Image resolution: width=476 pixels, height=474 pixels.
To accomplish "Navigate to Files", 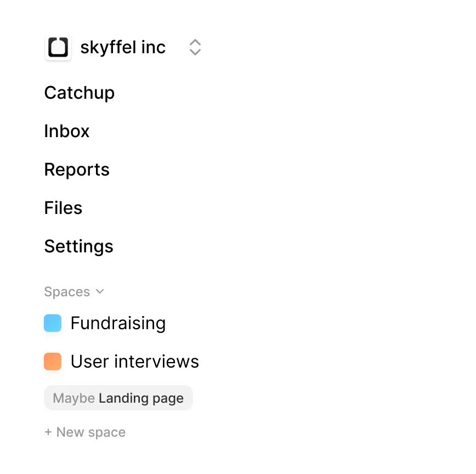I will [63, 208].
